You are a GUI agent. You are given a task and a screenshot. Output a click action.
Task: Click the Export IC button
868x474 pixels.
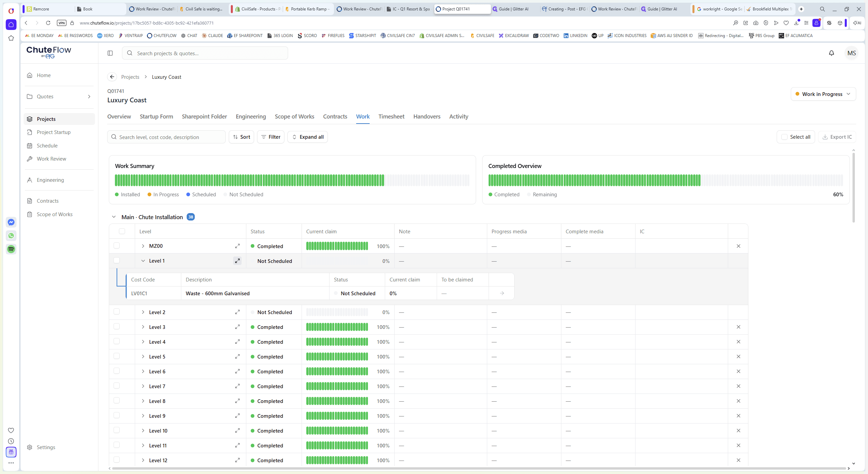click(837, 137)
